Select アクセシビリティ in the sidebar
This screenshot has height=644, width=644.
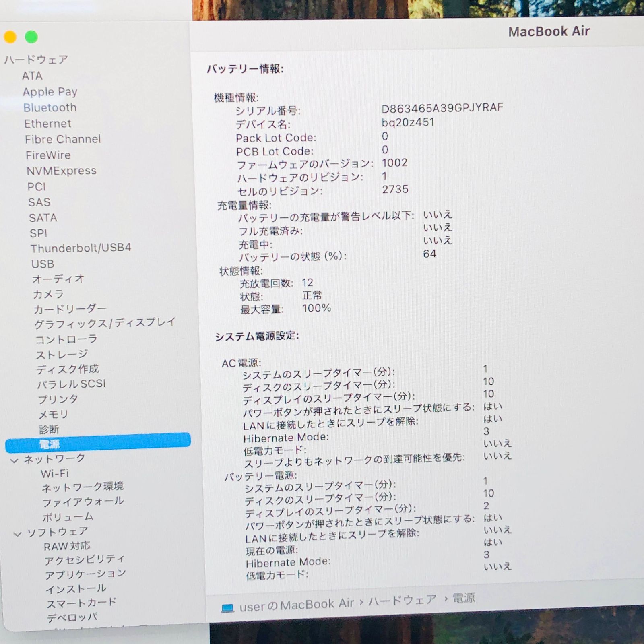pos(85,560)
